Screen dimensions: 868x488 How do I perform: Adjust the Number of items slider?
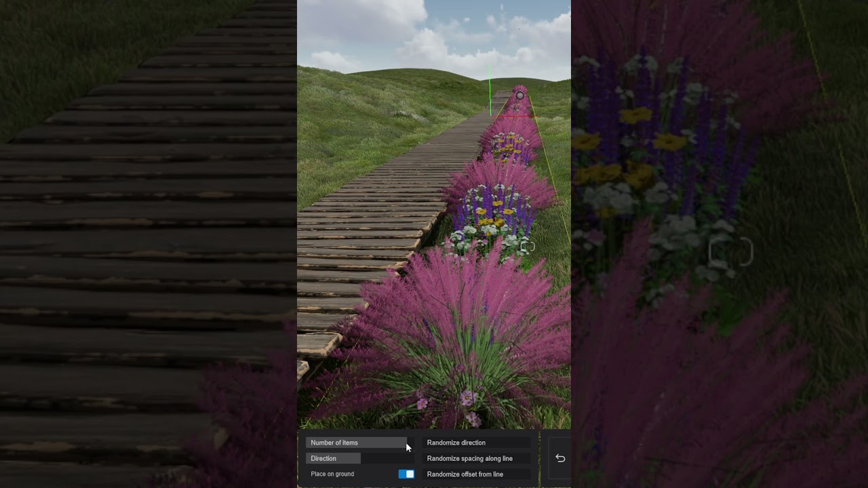pyautogui.click(x=359, y=443)
